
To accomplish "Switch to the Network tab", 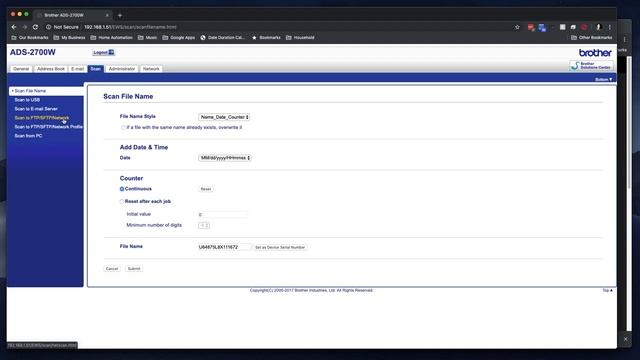I will pyautogui.click(x=151, y=69).
